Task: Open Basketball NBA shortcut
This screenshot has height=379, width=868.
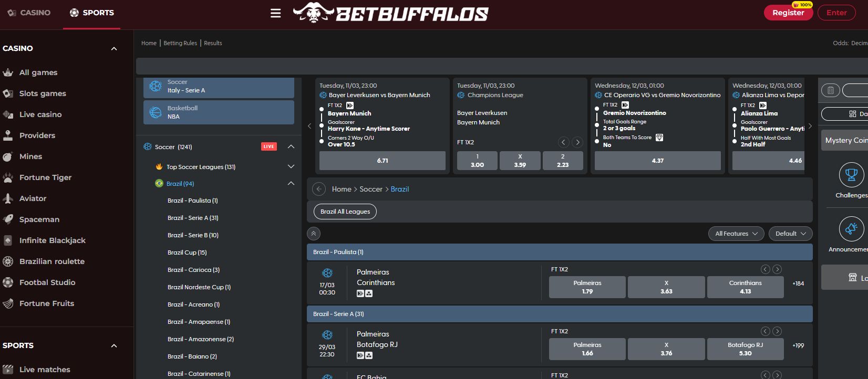Action: coord(219,112)
